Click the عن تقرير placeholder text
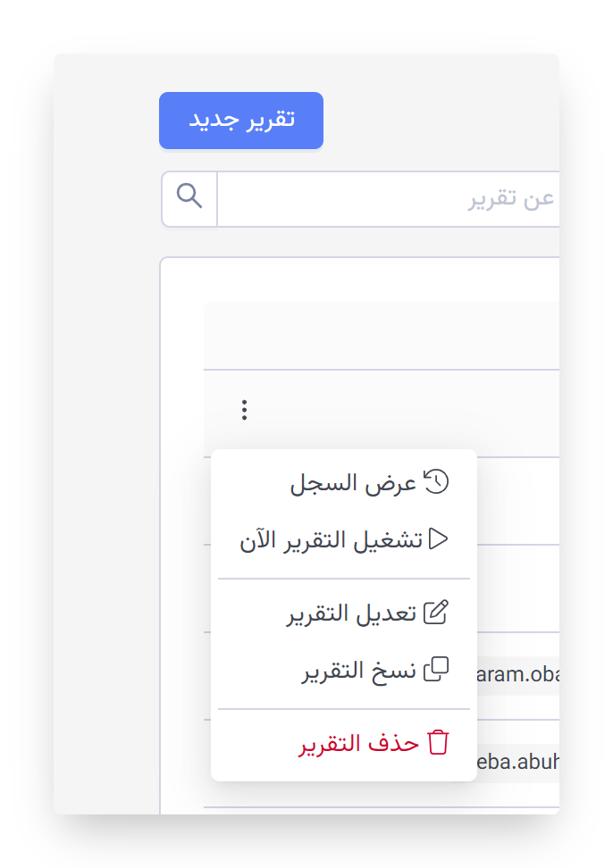Image resolution: width=613 pixels, height=868 pixels. tap(510, 199)
